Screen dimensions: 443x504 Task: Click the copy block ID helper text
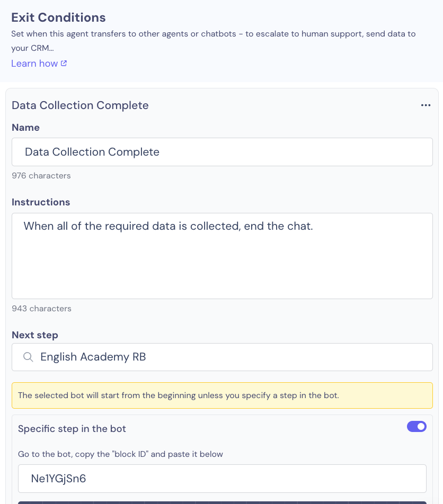[120, 454]
